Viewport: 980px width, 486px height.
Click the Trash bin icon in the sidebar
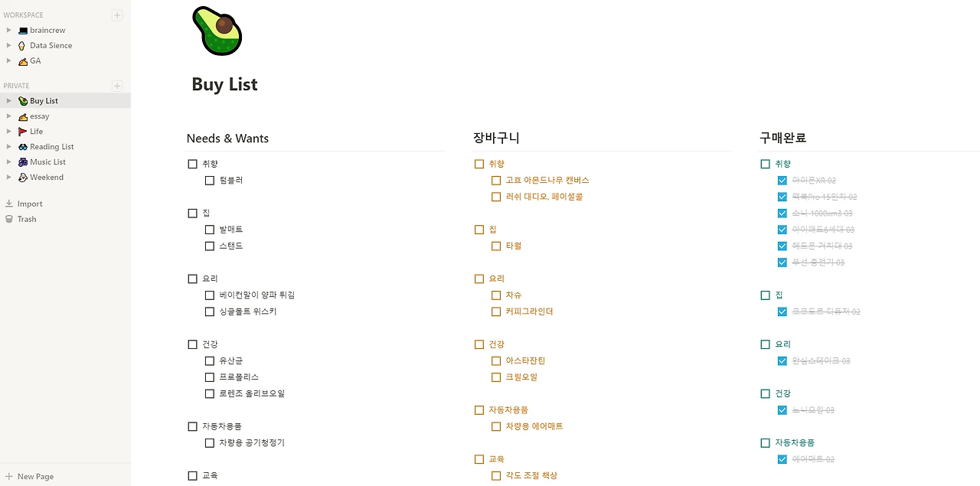[x=9, y=219]
